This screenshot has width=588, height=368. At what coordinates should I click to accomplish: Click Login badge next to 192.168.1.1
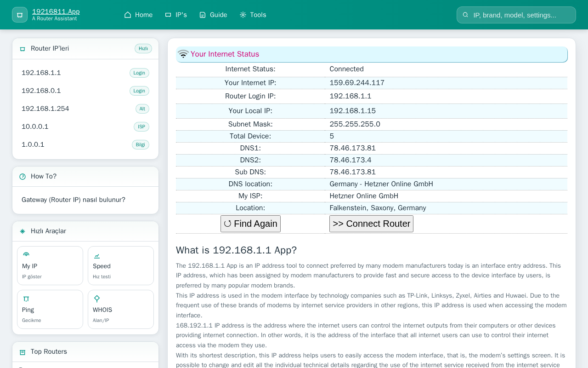(x=139, y=73)
